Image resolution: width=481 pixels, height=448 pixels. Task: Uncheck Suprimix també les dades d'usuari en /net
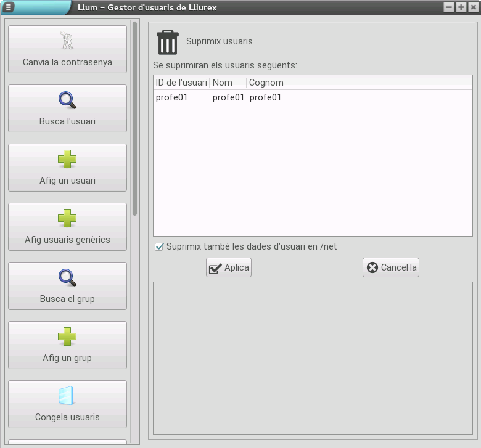point(160,246)
